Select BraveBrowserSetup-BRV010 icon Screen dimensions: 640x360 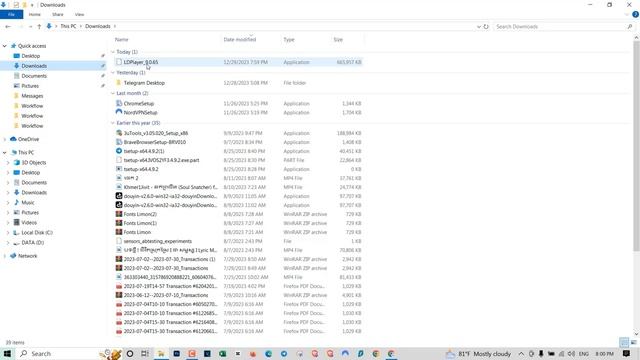(x=119, y=142)
